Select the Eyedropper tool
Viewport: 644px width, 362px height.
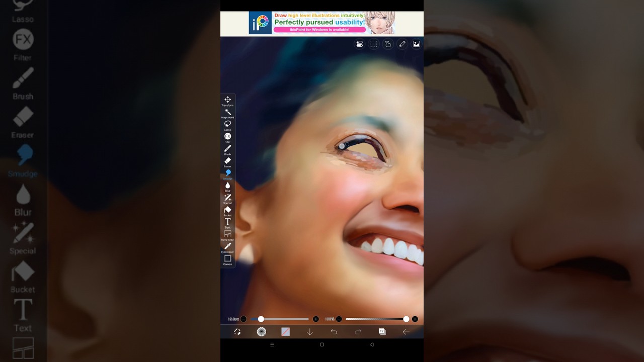pyautogui.click(x=227, y=248)
